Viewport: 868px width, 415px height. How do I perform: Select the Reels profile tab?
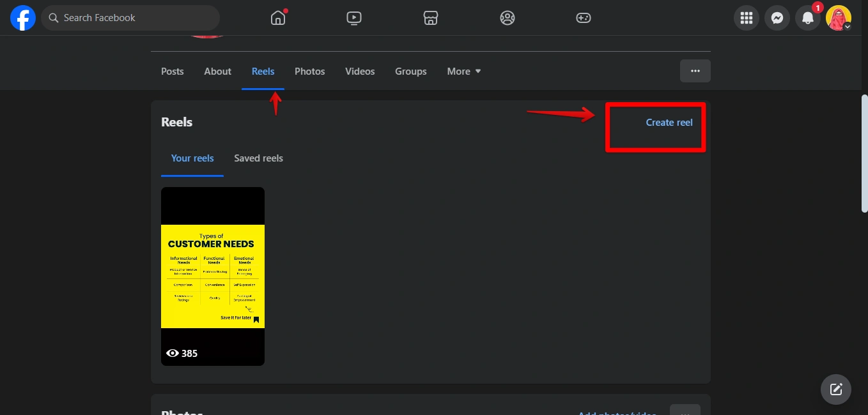click(263, 72)
